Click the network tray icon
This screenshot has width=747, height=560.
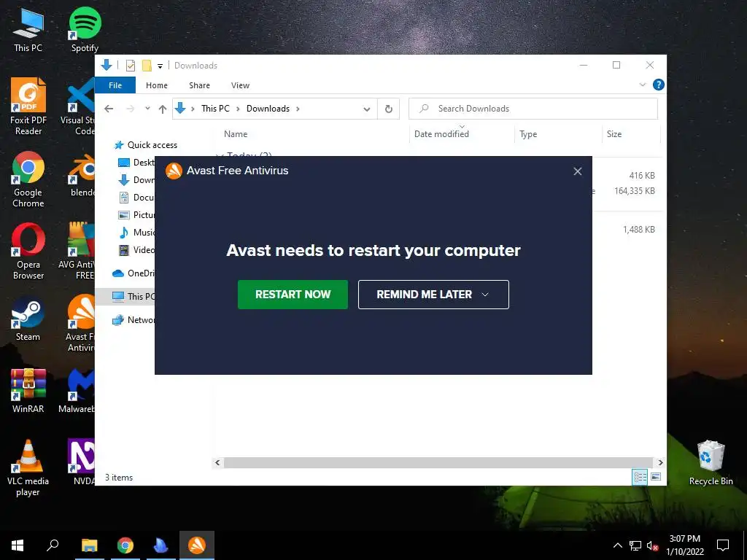point(635,545)
